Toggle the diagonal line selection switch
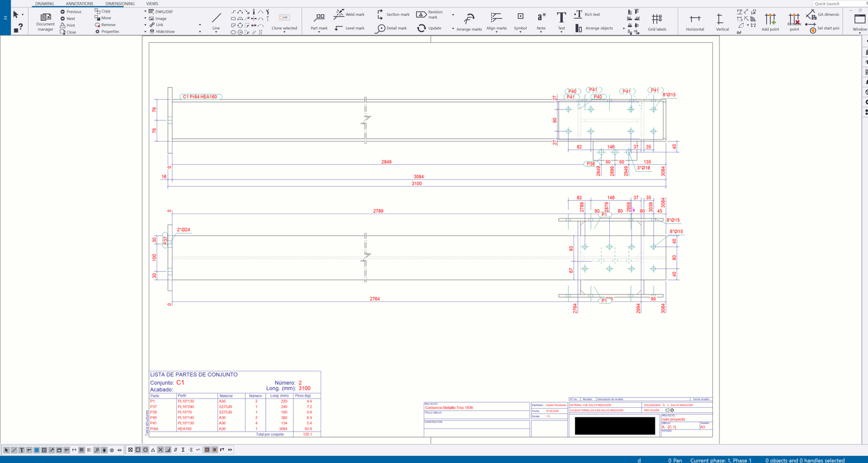The height and width of the screenshot is (463, 868). point(14,450)
